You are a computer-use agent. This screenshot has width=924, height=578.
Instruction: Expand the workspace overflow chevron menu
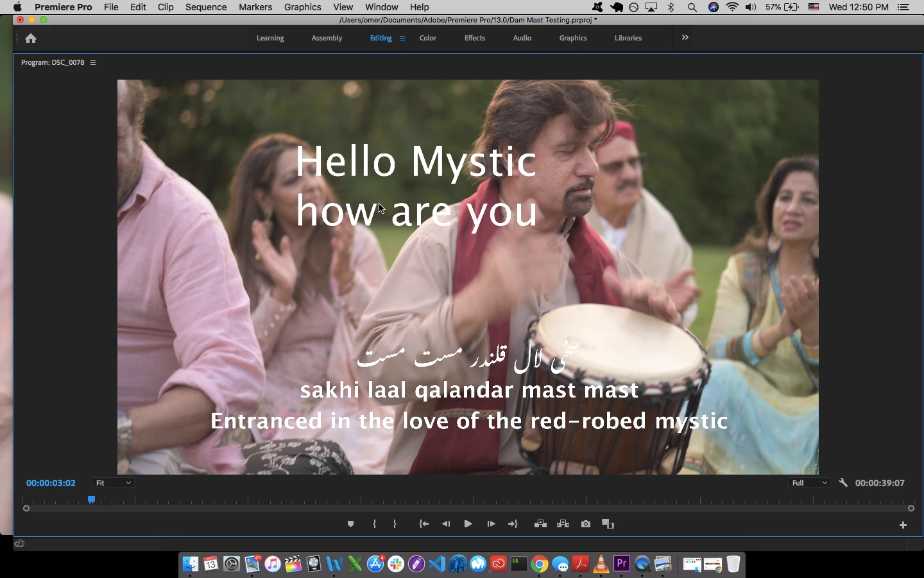685,38
